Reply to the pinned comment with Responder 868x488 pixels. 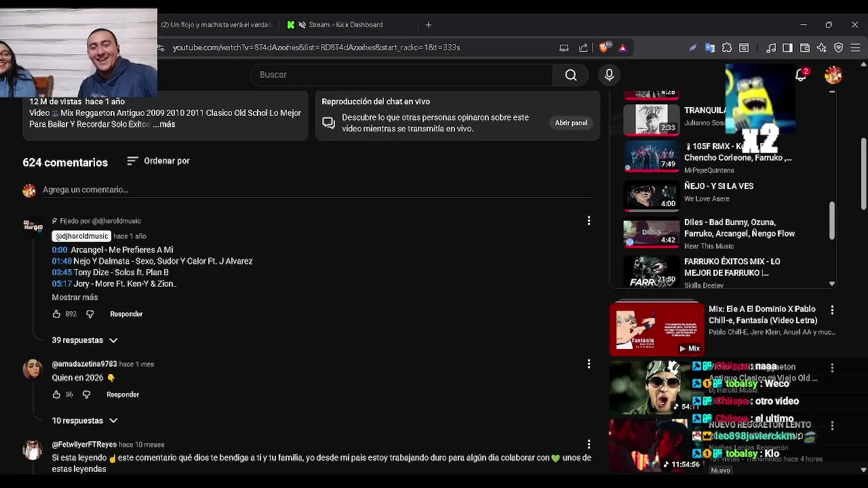126,314
